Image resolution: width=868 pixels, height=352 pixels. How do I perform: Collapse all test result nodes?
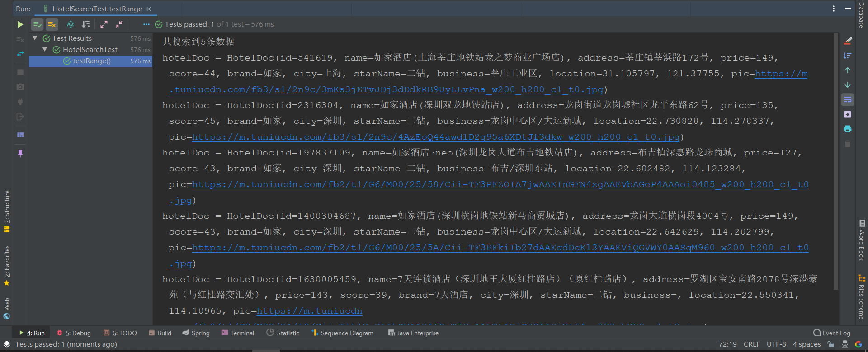tap(119, 24)
